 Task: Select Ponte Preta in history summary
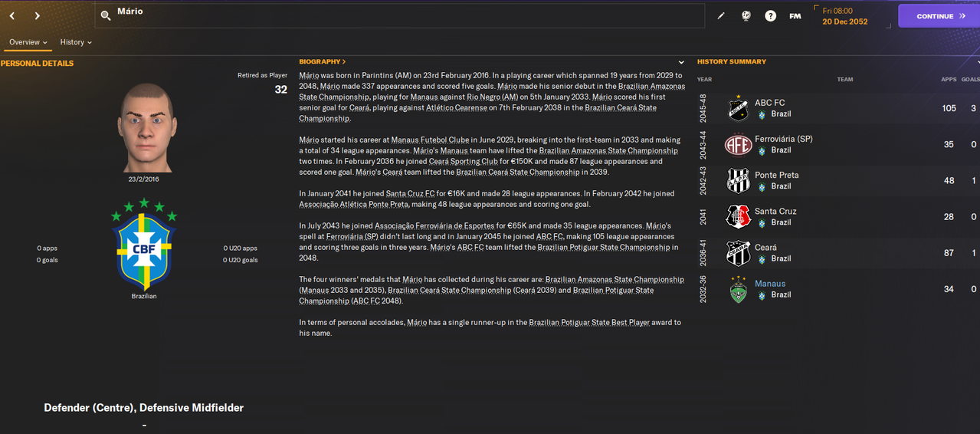777,175
